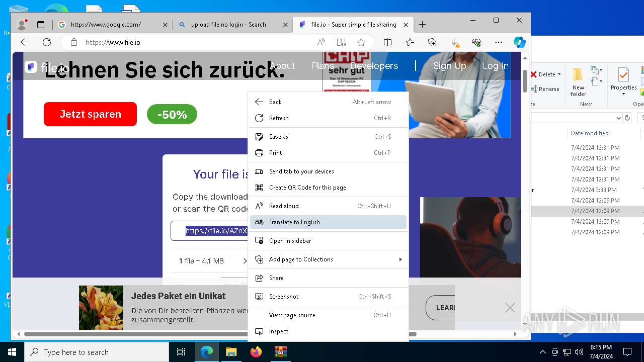Select Create QR Code for this page
This screenshot has width=644, height=362.
point(328,188)
